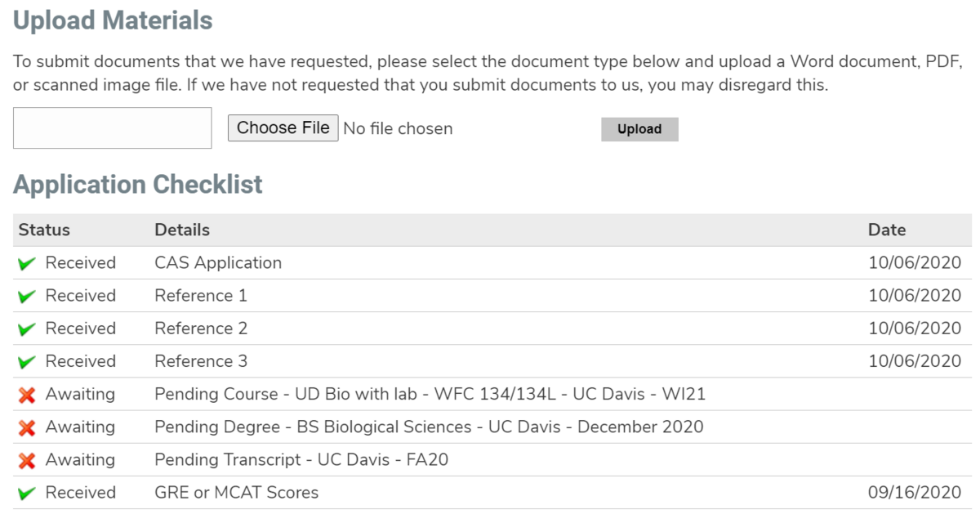Click green checkmark beside CAS Application
The image size is (980, 523).
(27, 264)
